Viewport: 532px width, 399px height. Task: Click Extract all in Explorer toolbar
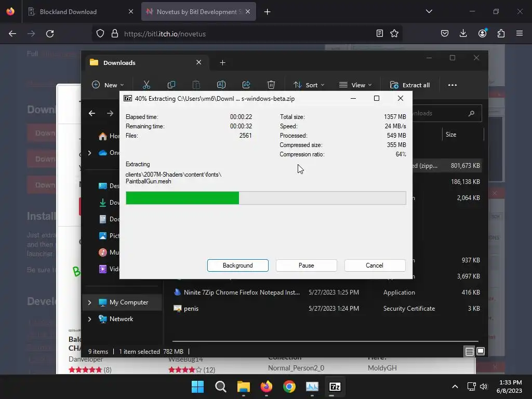click(410, 85)
